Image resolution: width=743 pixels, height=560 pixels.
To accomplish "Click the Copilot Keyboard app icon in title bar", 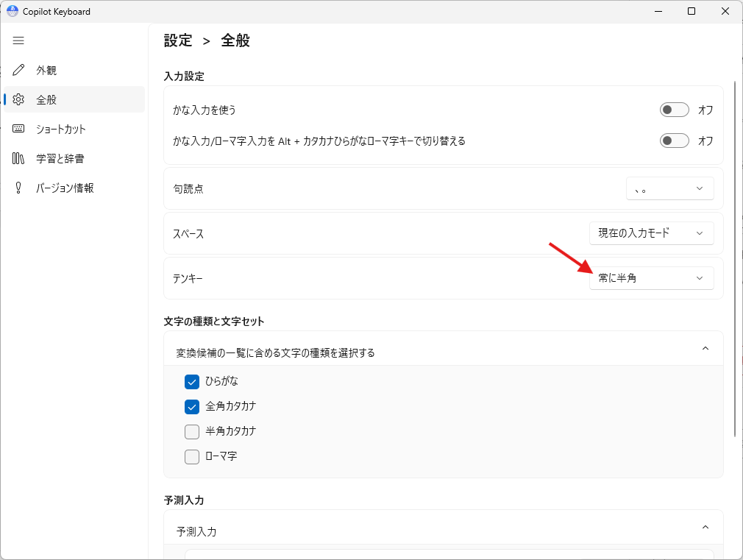I will tap(13, 11).
